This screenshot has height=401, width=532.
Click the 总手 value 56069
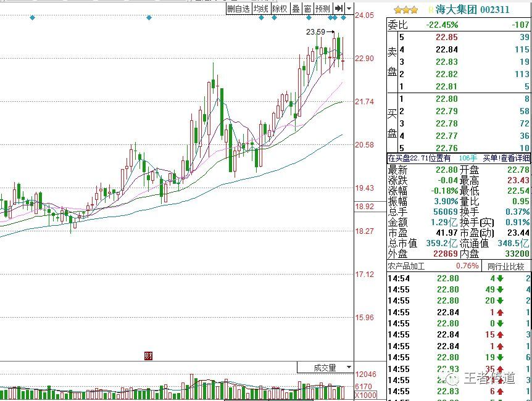coord(446,212)
